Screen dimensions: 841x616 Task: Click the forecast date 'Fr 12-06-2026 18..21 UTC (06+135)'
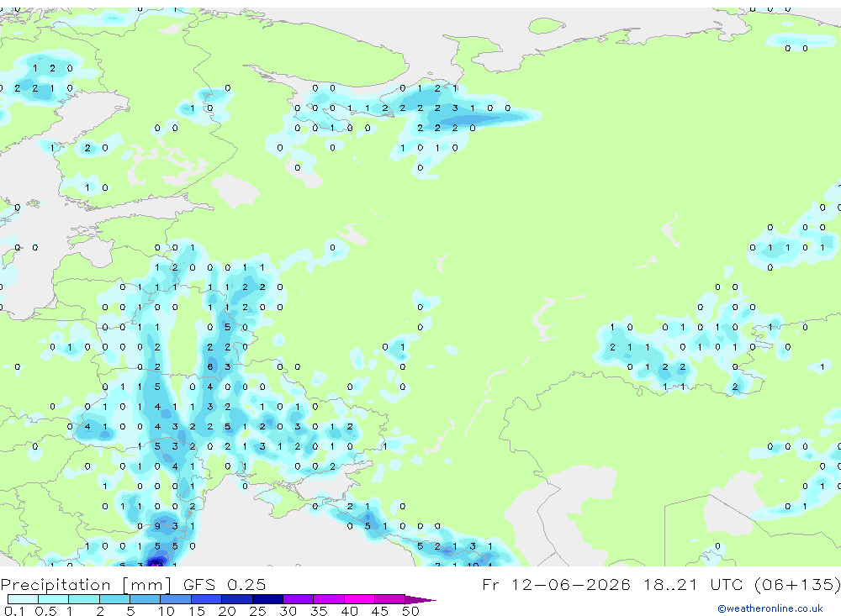[661, 584]
